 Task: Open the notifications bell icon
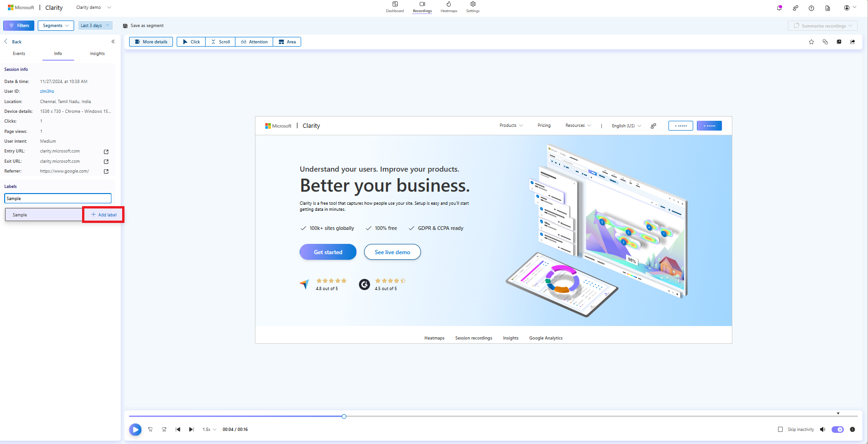point(779,8)
